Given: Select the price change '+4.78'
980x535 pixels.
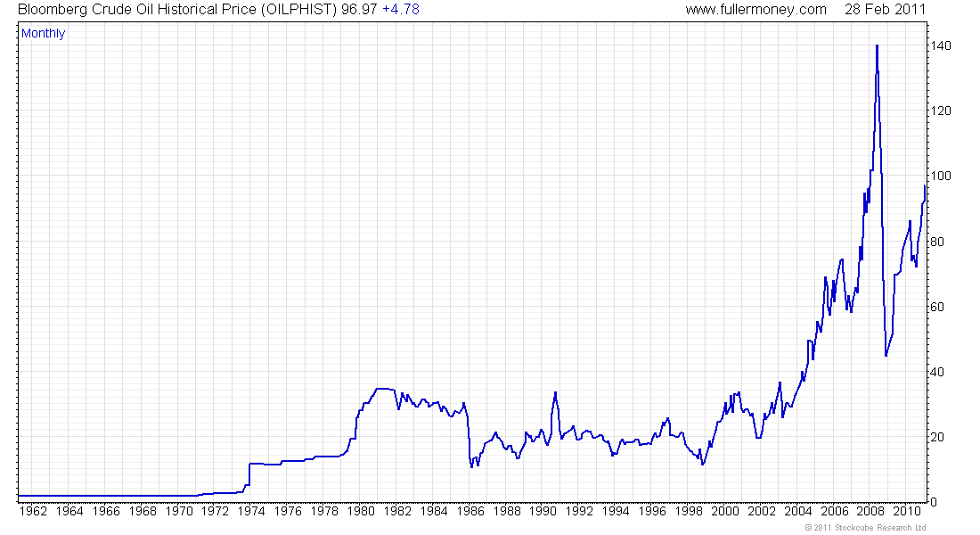Looking at the screenshot, I should click(401, 10).
